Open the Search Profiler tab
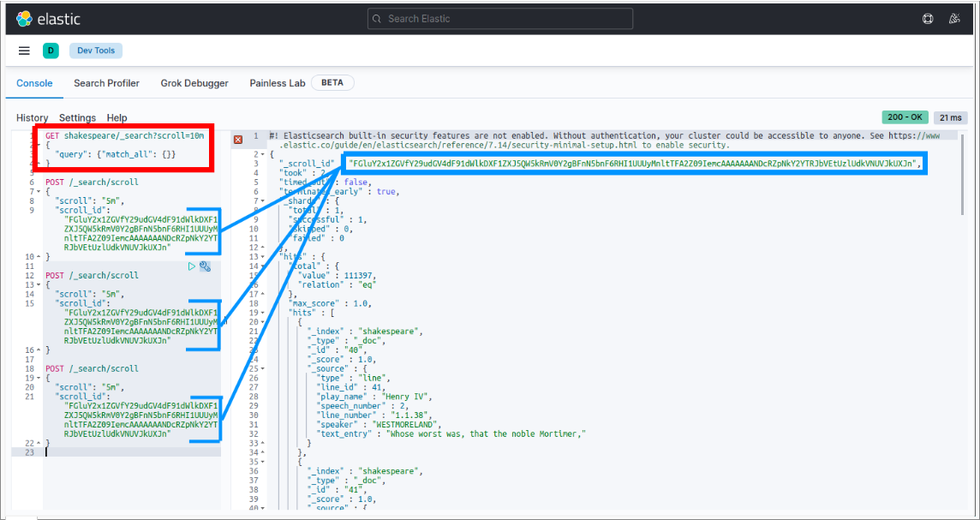 pyautogui.click(x=106, y=83)
